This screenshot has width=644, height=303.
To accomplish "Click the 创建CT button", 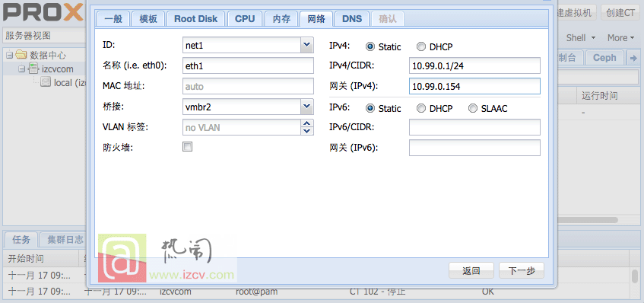I will click(620, 13).
